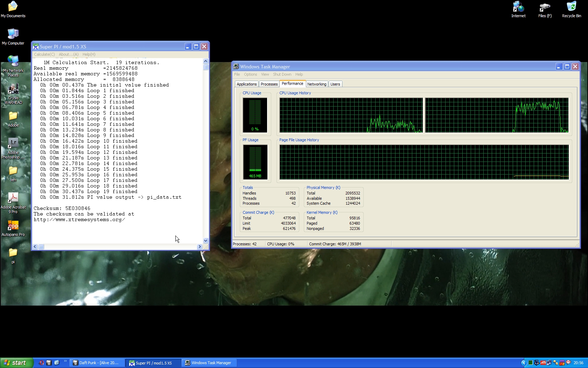Image resolution: width=588 pixels, height=368 pixels.
Task: Click Super PI vertical scrollbar down arrow
Action: [x=205, y=241]
